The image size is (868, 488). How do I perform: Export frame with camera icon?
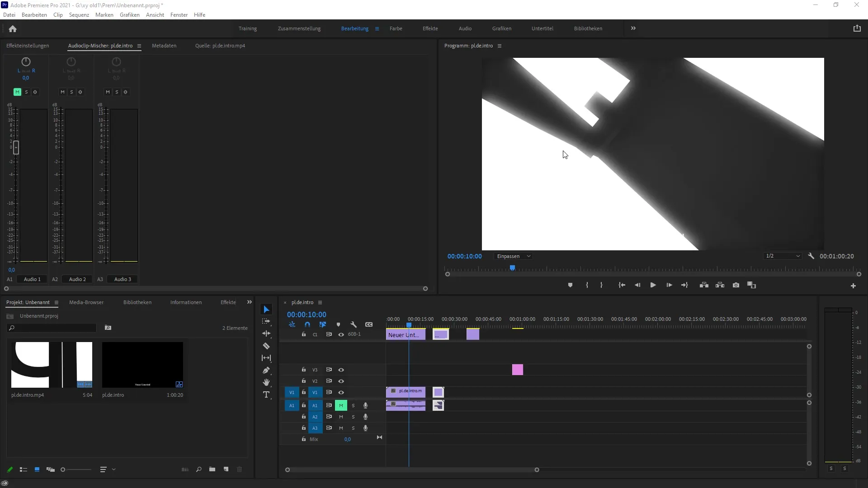click(736, 285)
